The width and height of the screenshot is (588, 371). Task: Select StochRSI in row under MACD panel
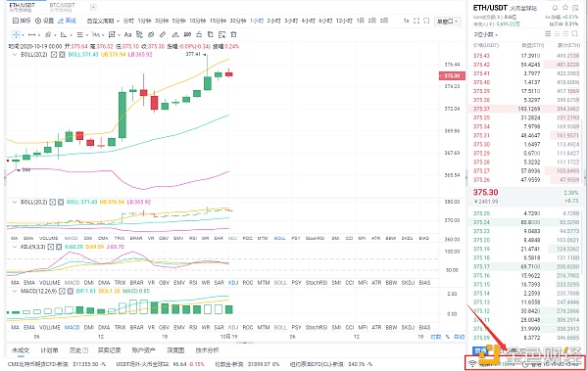[317, 328]
